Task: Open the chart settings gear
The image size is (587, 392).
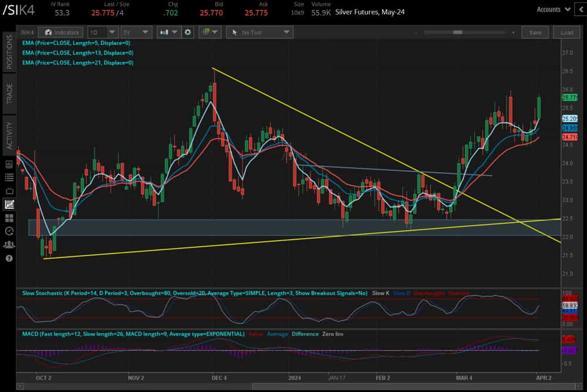Action: [x=188, y=32]
